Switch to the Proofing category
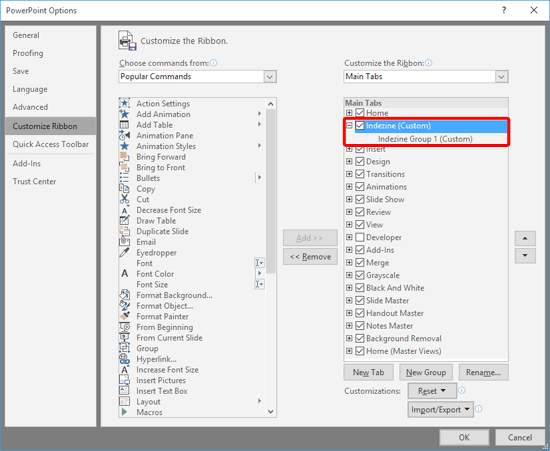Image resolution: width=550 pixels, height=451 pixels. [x=50, y=53]
